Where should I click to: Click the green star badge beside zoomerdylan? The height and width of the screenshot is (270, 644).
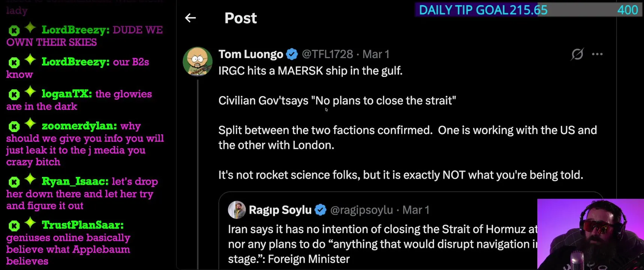pyautogui.click(x=30, y=124)
